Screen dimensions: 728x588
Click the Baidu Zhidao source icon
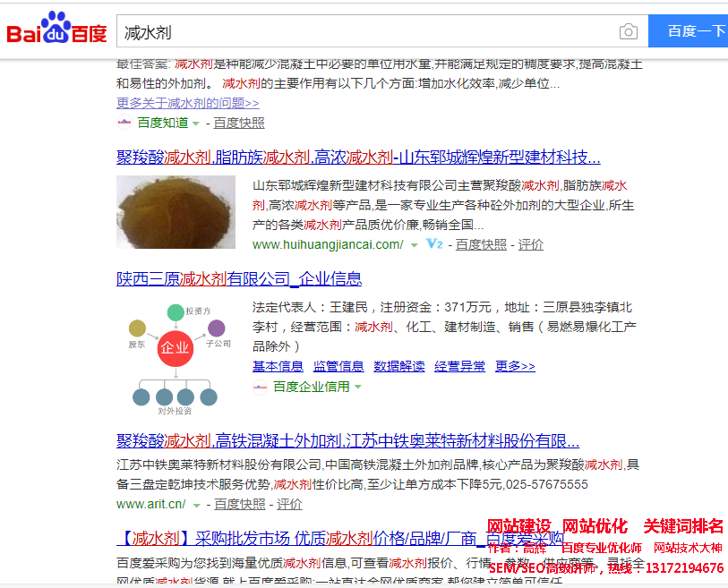click(124, 123)
